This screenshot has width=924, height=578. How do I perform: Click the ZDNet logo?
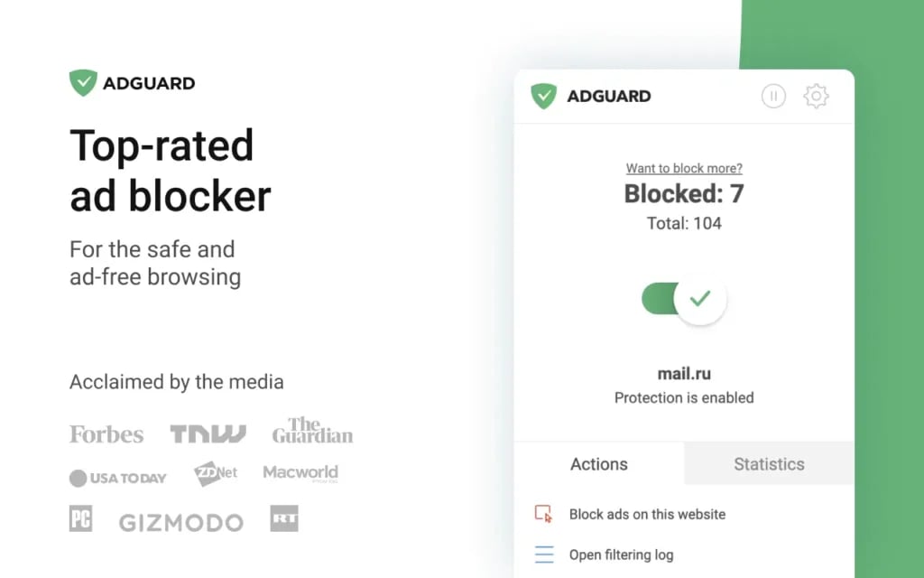tap(216, 472)
